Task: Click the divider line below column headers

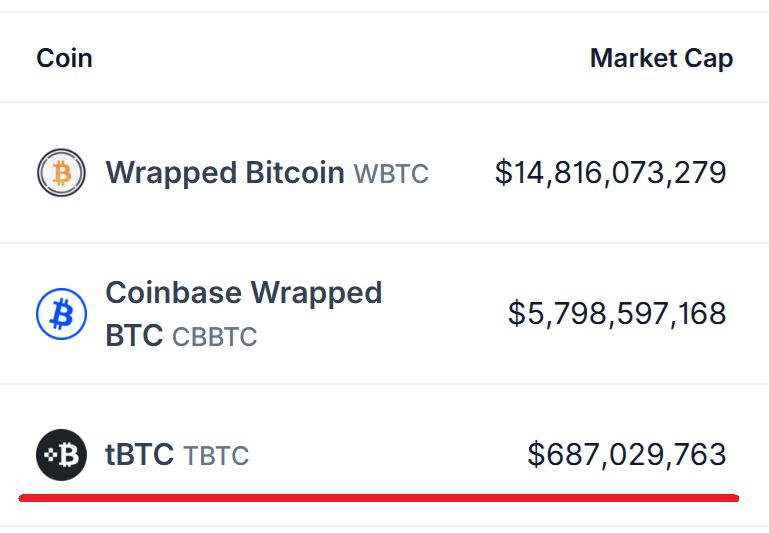Action: (x=384, y=102)
